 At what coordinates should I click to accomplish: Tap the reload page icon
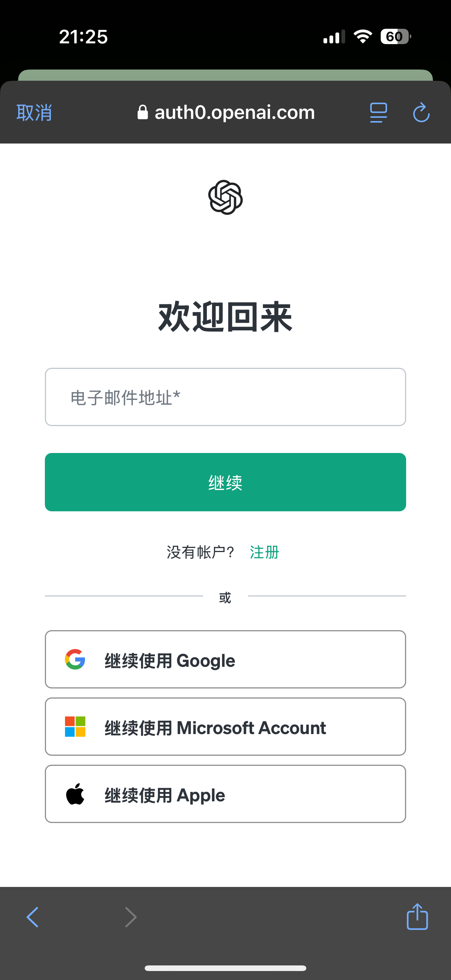(x=421, y=113)
